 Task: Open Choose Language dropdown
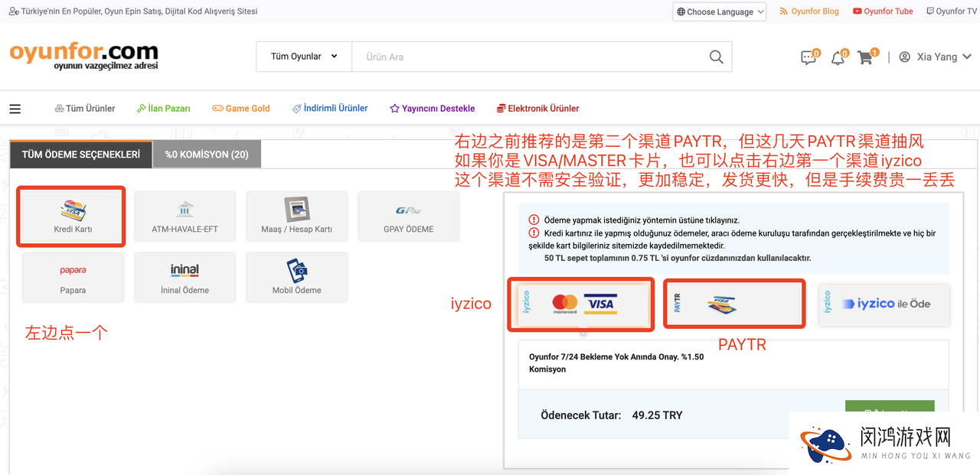point(720,11)
